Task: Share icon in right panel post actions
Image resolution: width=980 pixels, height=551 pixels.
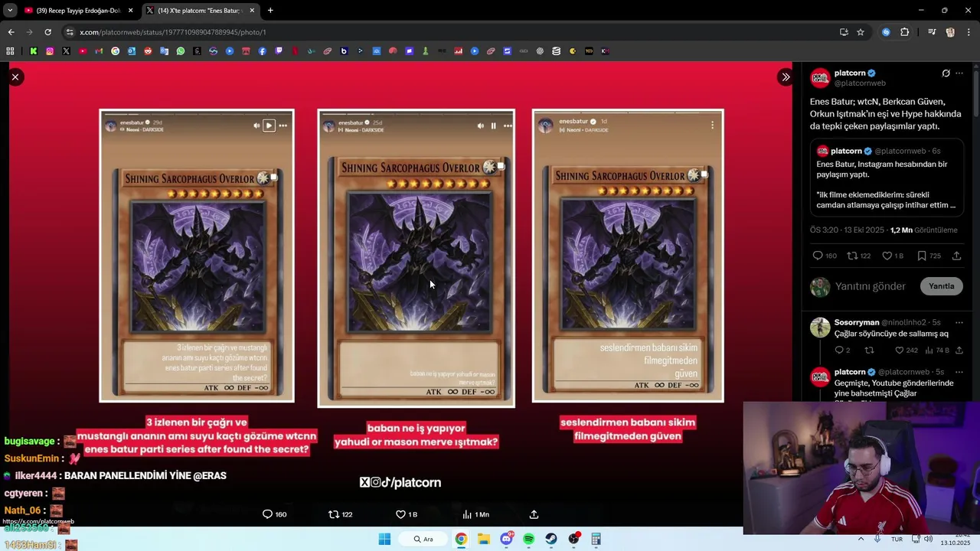Action: (x=956, y=256)
